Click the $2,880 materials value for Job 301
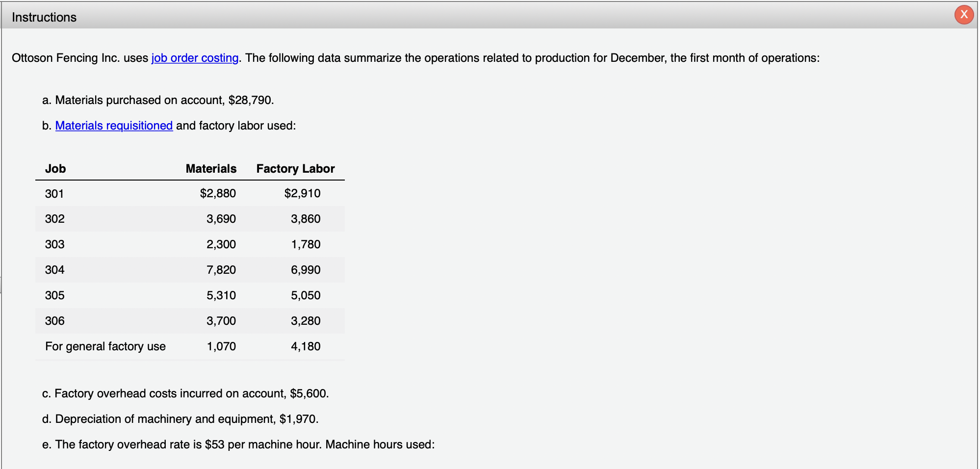The image size is (980, 469). coord(217,193)
